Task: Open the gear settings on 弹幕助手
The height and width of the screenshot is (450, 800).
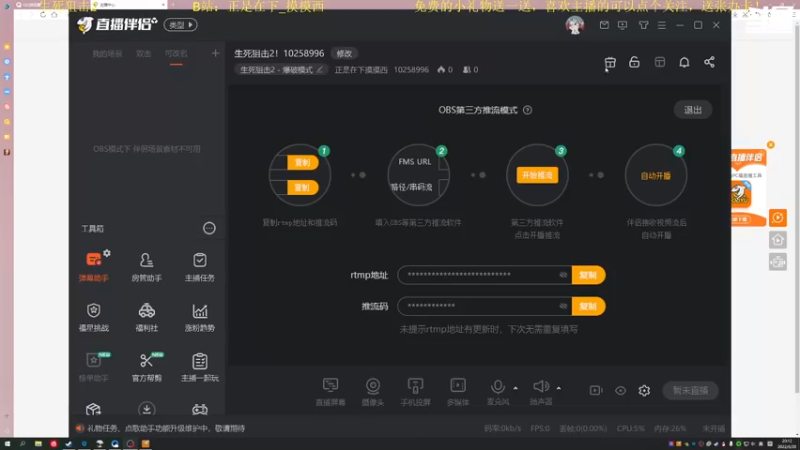Action: pyautogui.click(x=107, y=253)
